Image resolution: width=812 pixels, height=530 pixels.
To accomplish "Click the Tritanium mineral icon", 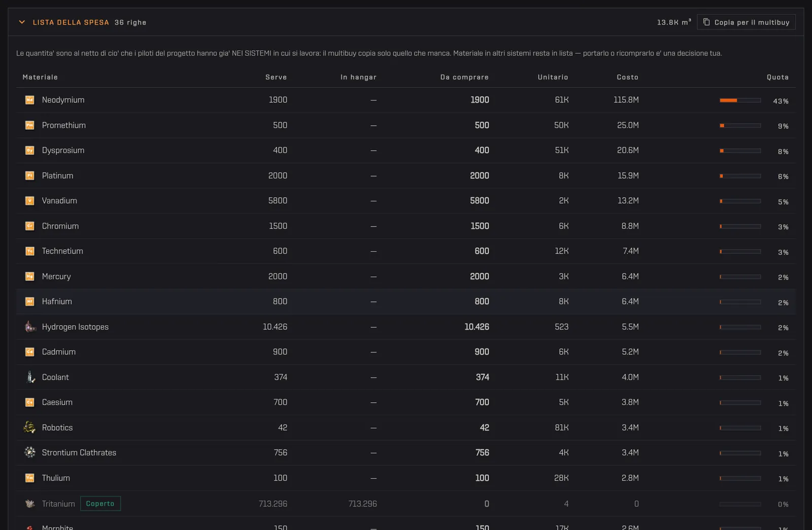I will coord(30,504).
